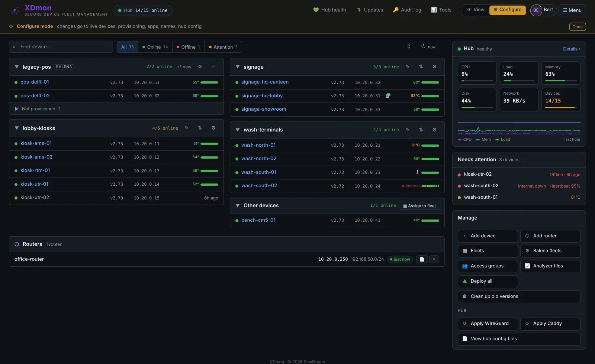This screenshot has height=364, width=595.
Task: Collapse the legacy-pos fleet group
Action: pos(17,67)
